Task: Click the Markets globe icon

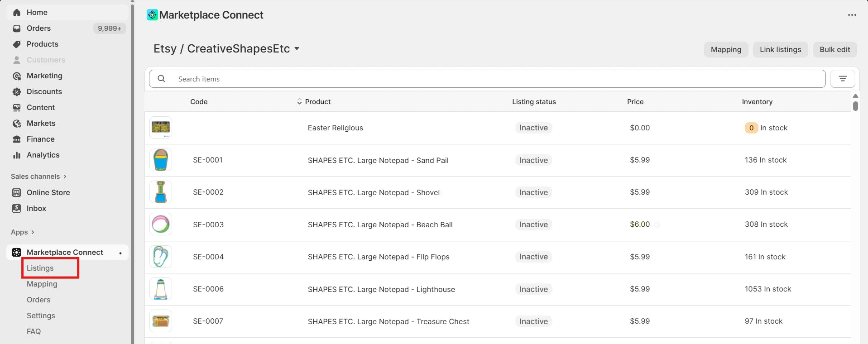Action: coord(17,124)
